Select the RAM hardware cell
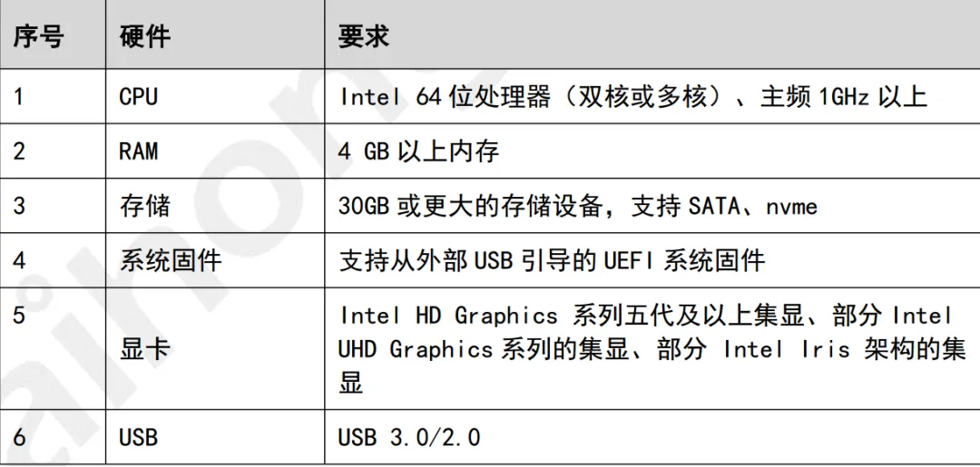 pos(138,151)
